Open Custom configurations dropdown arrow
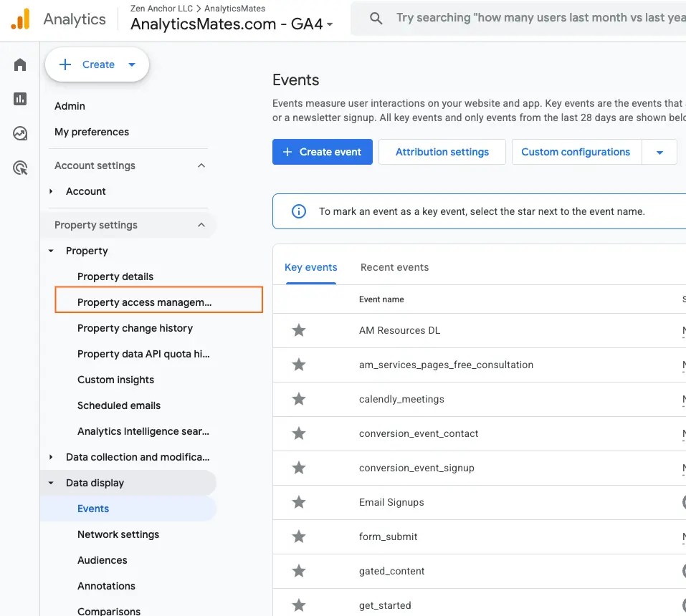Image resolution: width=686 pixels, height=616 pixels. [659, 152]
